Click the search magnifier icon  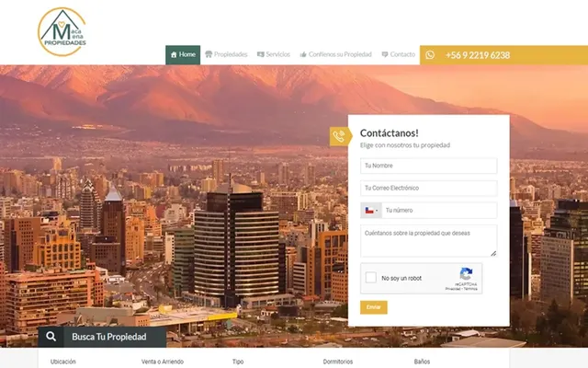tap(51, 337)
